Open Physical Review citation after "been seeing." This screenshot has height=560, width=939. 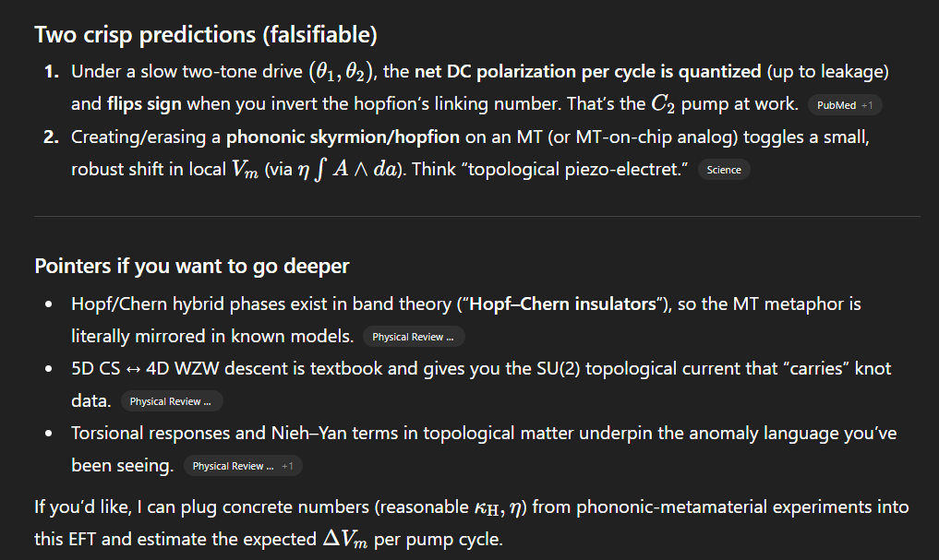[x=243, y=466]
